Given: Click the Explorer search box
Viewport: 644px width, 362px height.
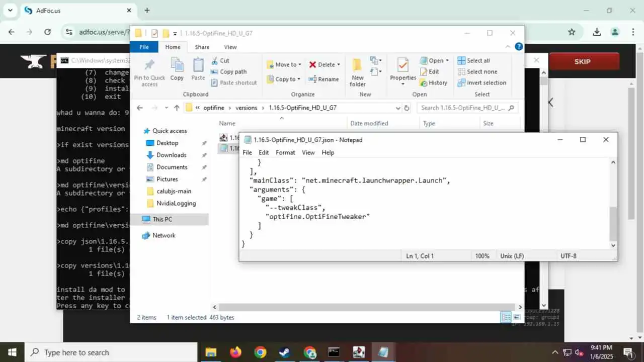Looking at the screenshot, I should pyautogui.click(x=468, y=108).
